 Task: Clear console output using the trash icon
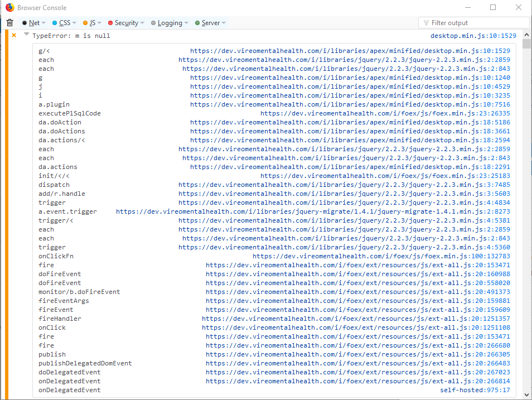(x=9, y=23)
